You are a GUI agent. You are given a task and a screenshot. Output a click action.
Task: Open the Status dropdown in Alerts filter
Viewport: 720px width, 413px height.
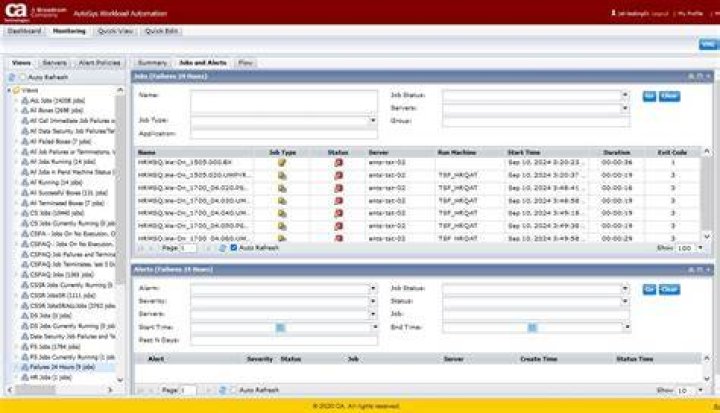[625, 301]
